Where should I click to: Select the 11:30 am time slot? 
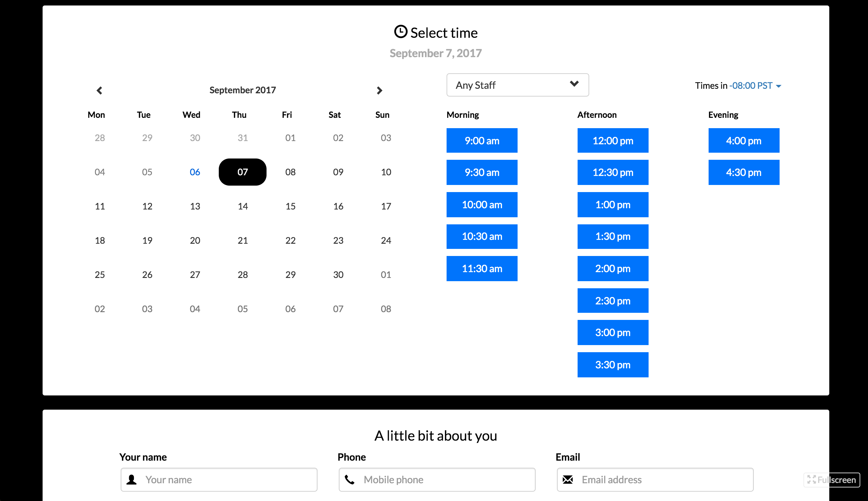click(482, 268)
